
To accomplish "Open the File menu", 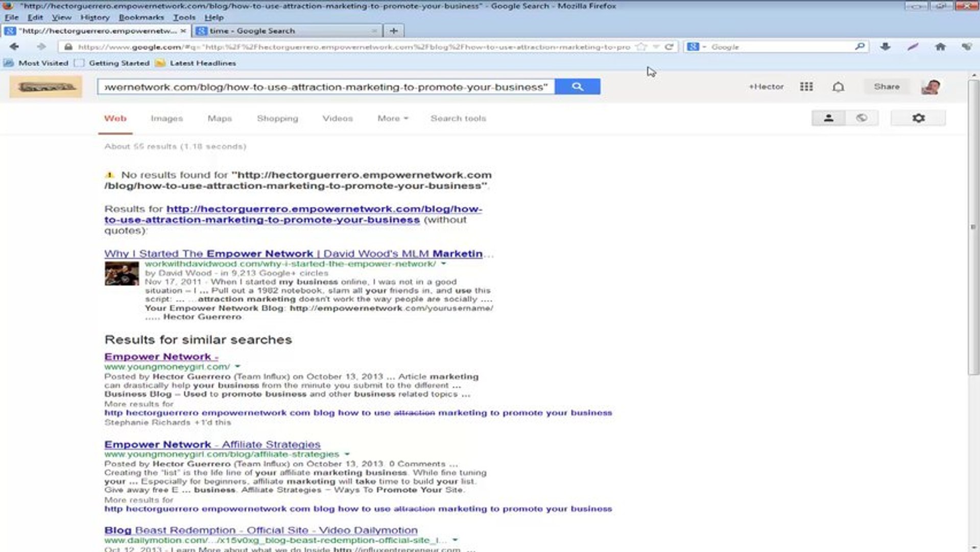I will pyautogui.click(x=11, y=17).
